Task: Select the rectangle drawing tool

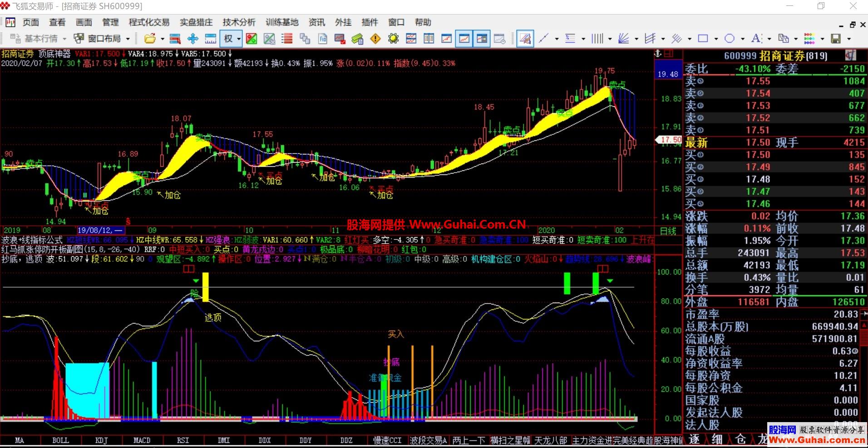Action: (x=703, y=39)
